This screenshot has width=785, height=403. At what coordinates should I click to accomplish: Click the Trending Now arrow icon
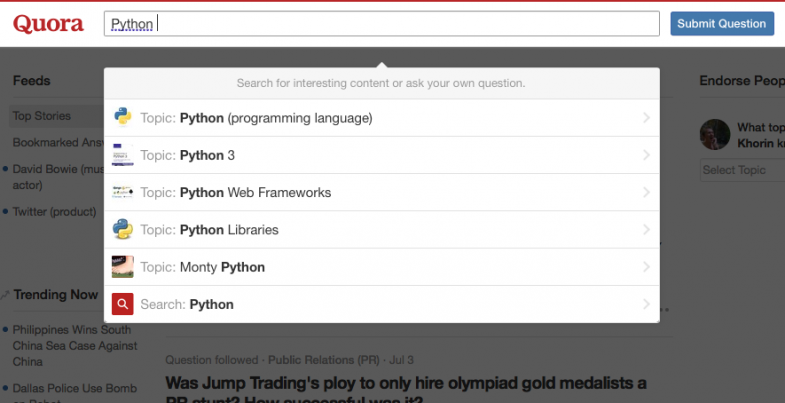(5, 295)
